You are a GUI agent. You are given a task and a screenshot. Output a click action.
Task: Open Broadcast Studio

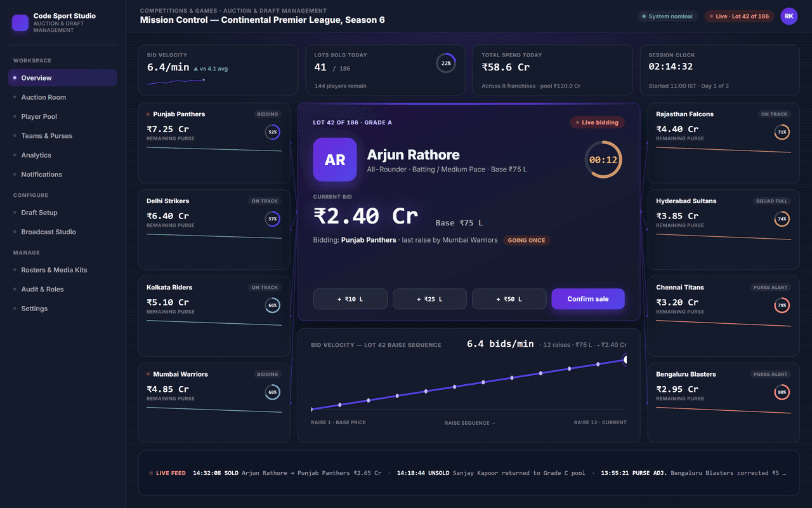point(63,232)
